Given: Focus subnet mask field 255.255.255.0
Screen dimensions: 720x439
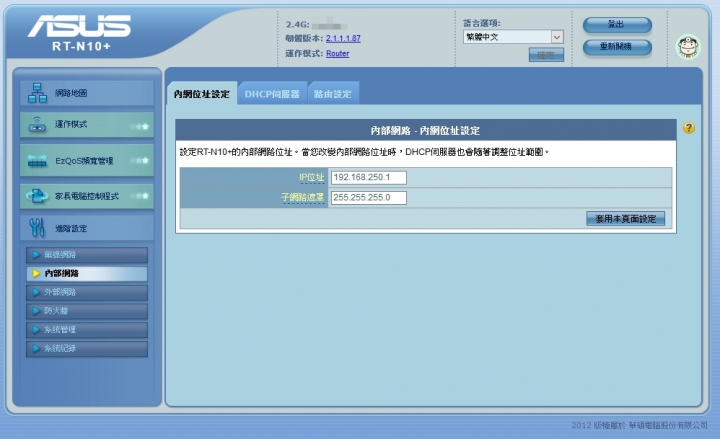Looking at the screenshot, I should point(369,197).
